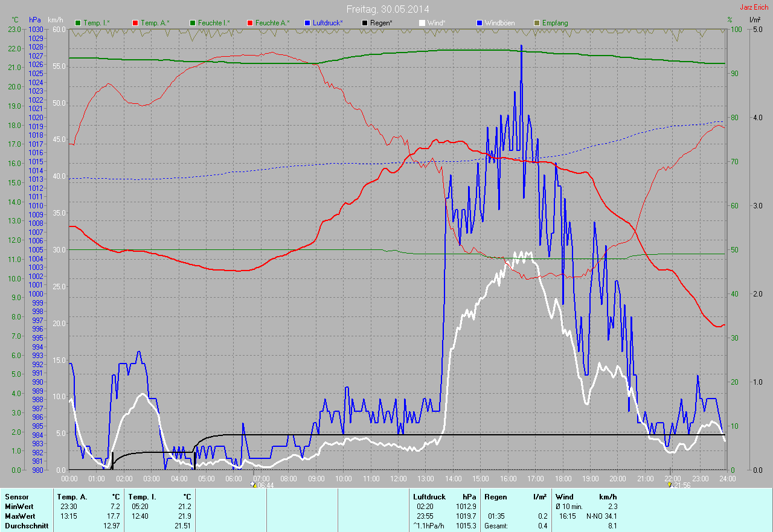This screenshot has width=773, height=532.
Task: Click the green % axis unit label
Action: 730,20
